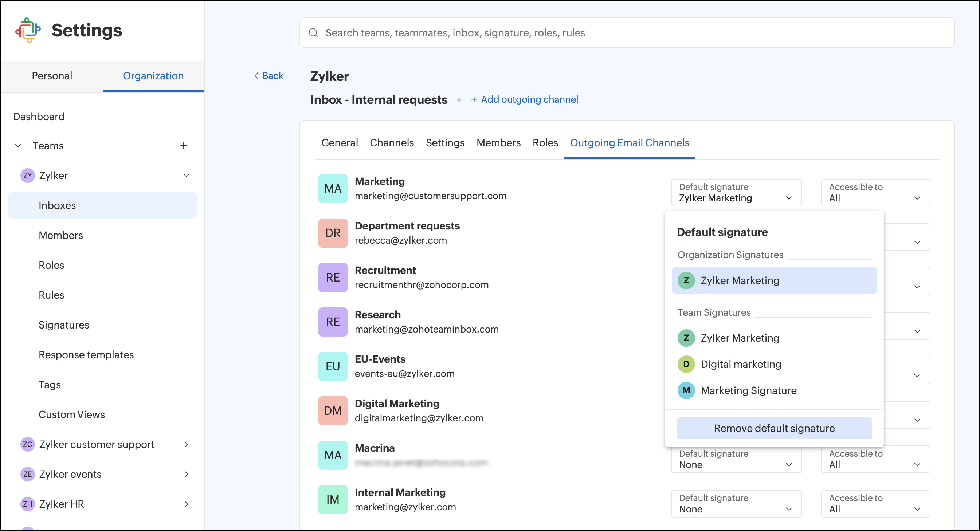Viewport: 980px width, 531px height.
Task: Click the ZC avatar for Zylker customer support
Action: (x=27, y=444)
